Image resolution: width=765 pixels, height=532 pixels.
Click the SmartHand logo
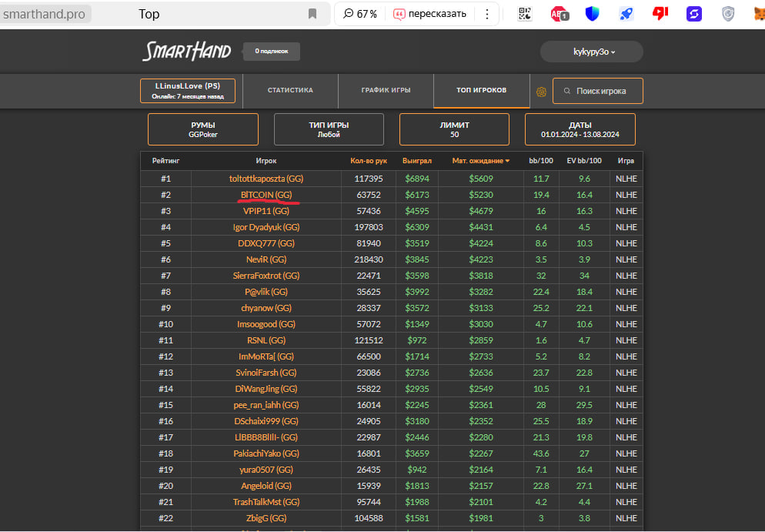(x=186, y=52)
